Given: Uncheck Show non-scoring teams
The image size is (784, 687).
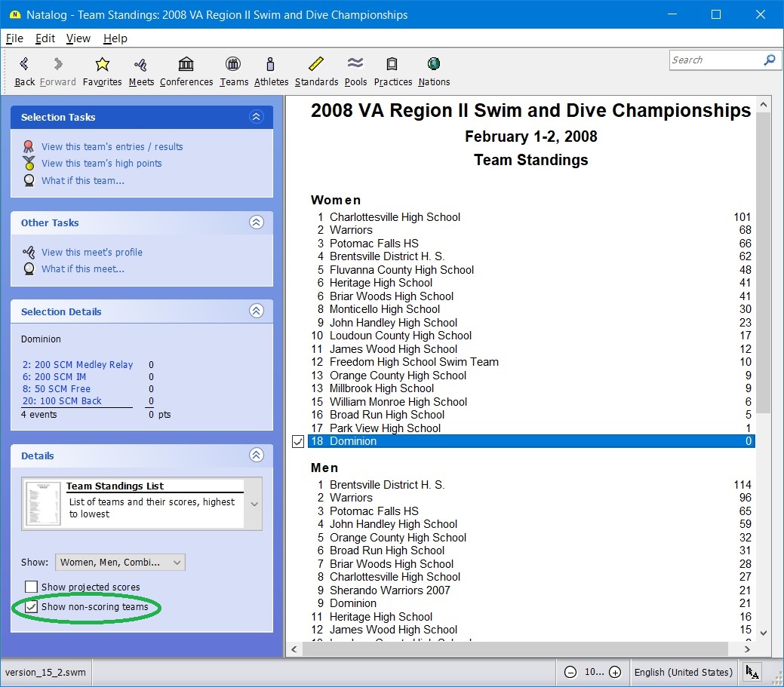Looking at the screenshot, I should [32, 606].
